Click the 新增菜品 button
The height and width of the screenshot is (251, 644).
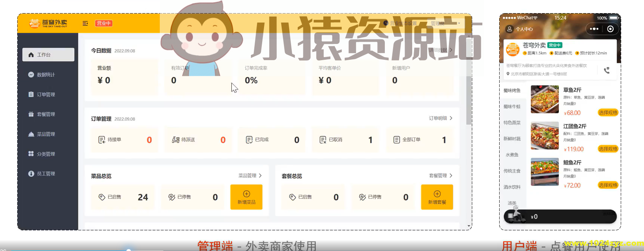(246, 197)
